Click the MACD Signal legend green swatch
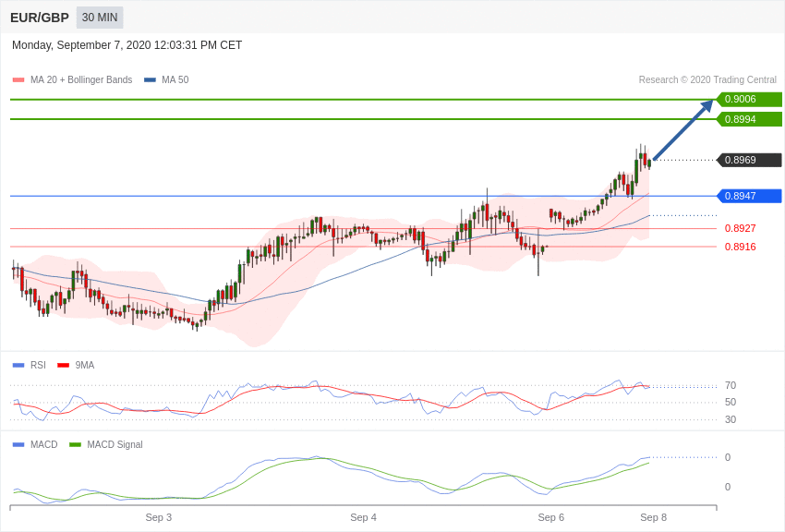785x532 pixels. (75, 444)
